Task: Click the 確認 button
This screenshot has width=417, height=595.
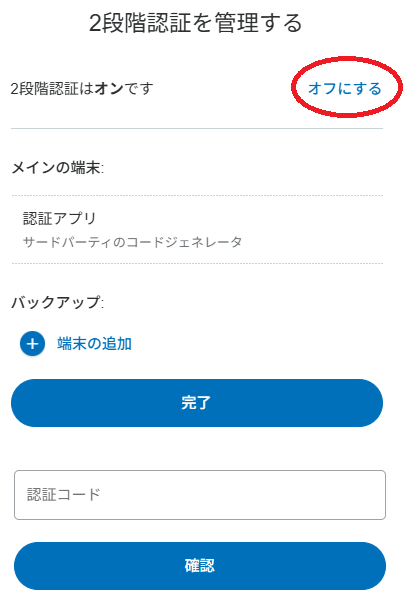Action: (200, 566)
